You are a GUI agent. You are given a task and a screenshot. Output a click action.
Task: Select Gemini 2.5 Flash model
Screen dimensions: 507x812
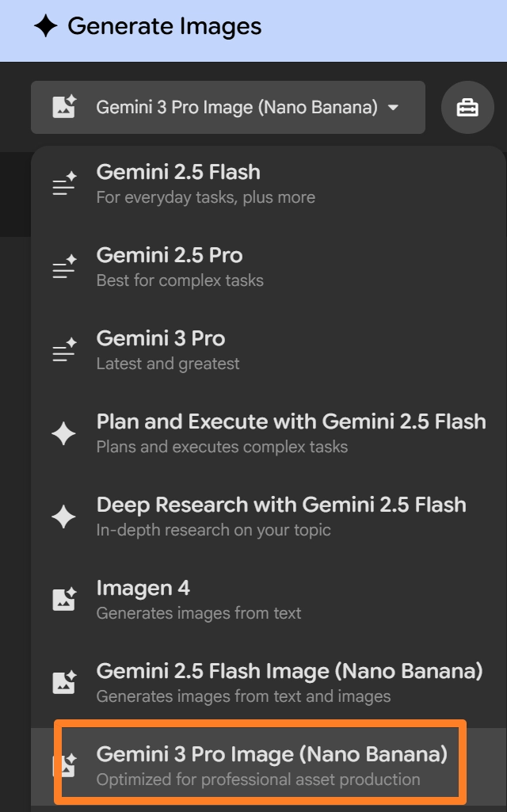[205, 184]
